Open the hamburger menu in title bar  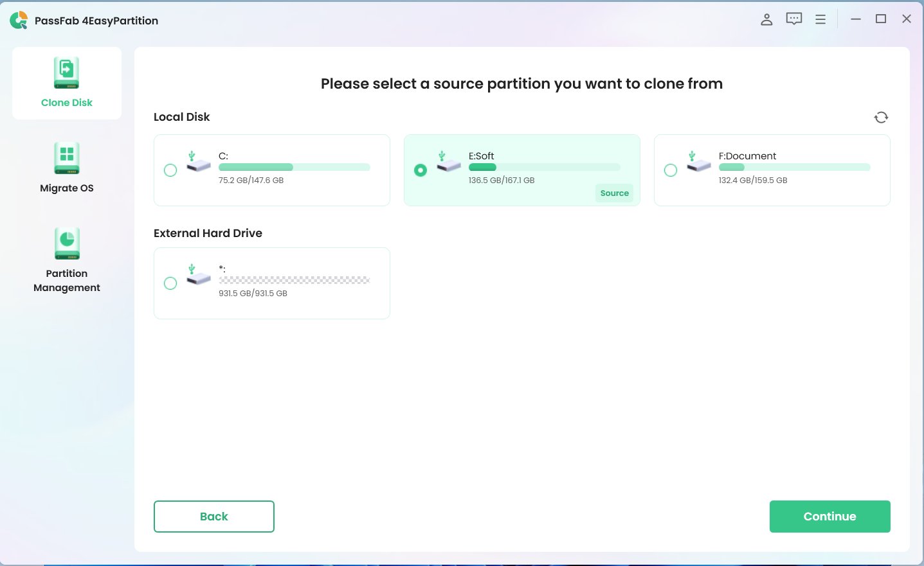point(820,19)
